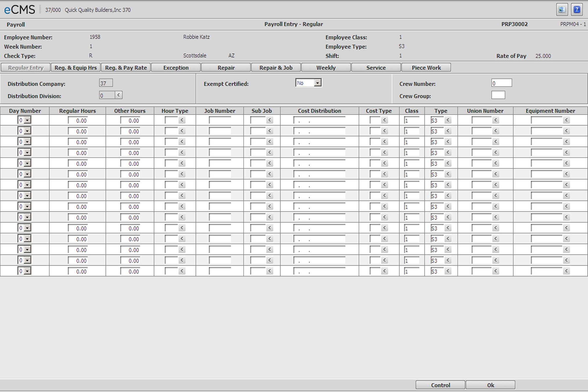The image size is (588, 392).
Task: Expand Day Number dropdown in last row
Action: pyautogui.click(x=27, y=271)
